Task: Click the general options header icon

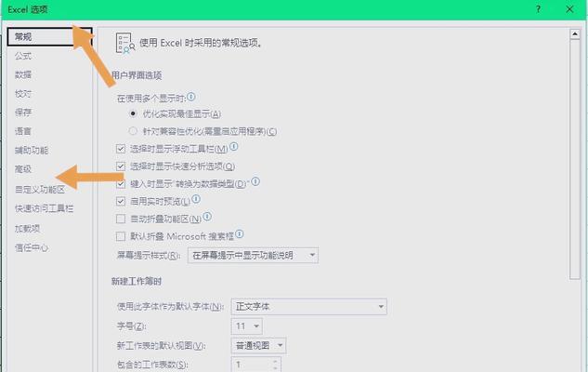Action: pos(124,43)
